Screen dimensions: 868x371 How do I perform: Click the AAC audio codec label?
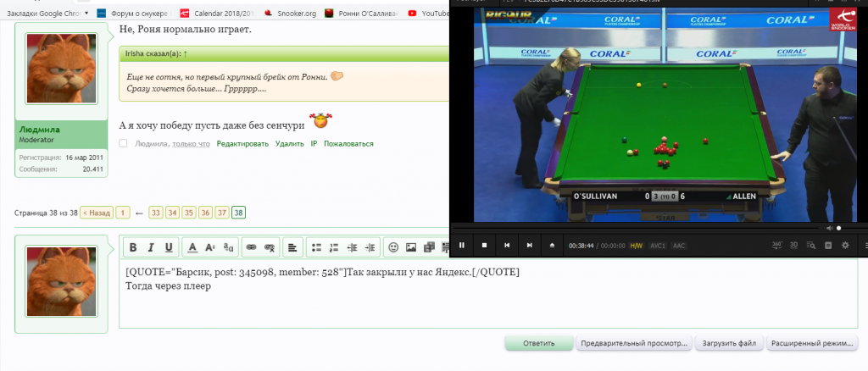[679, 246]
